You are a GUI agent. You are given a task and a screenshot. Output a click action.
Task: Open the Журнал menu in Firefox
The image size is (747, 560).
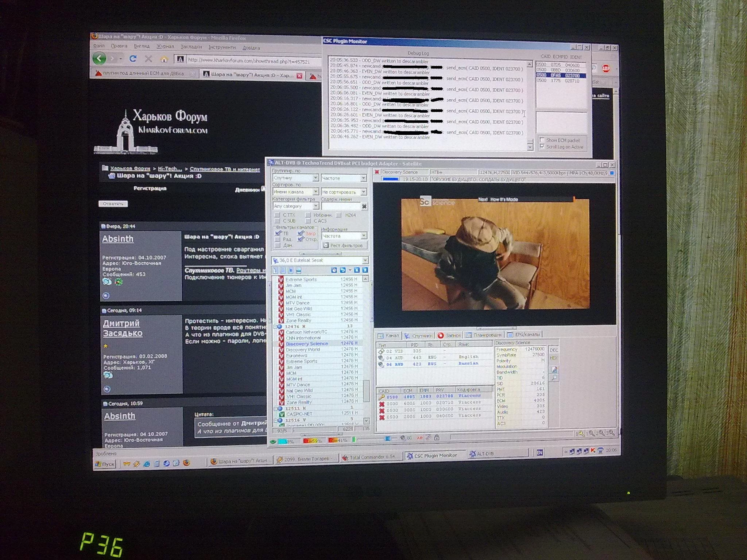pos(165,46)
